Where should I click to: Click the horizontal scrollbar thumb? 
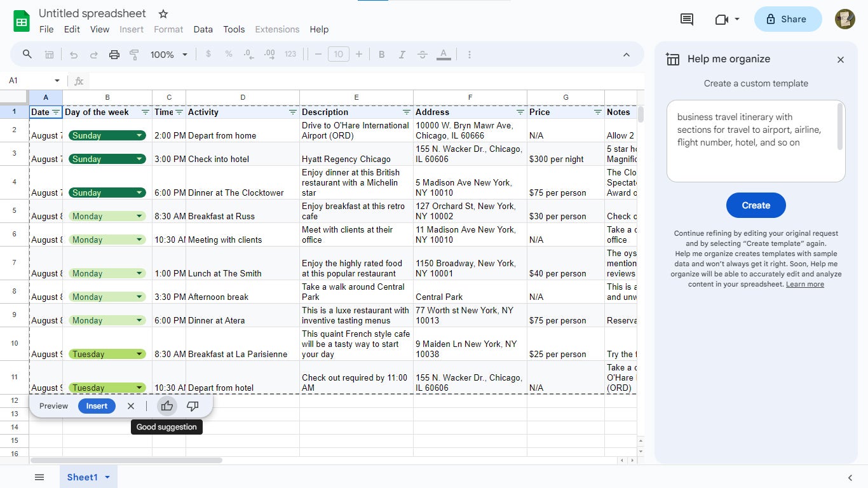(126, 460)
